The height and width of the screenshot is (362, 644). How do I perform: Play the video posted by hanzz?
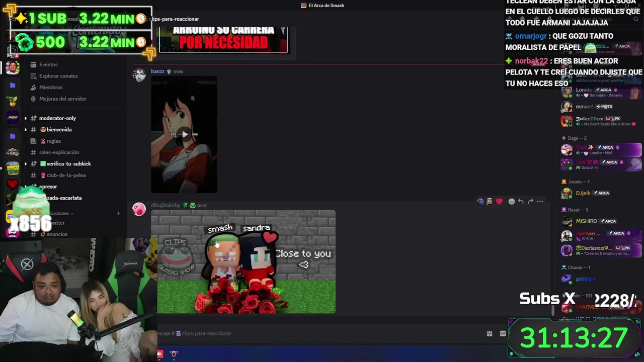coord(184,134)
